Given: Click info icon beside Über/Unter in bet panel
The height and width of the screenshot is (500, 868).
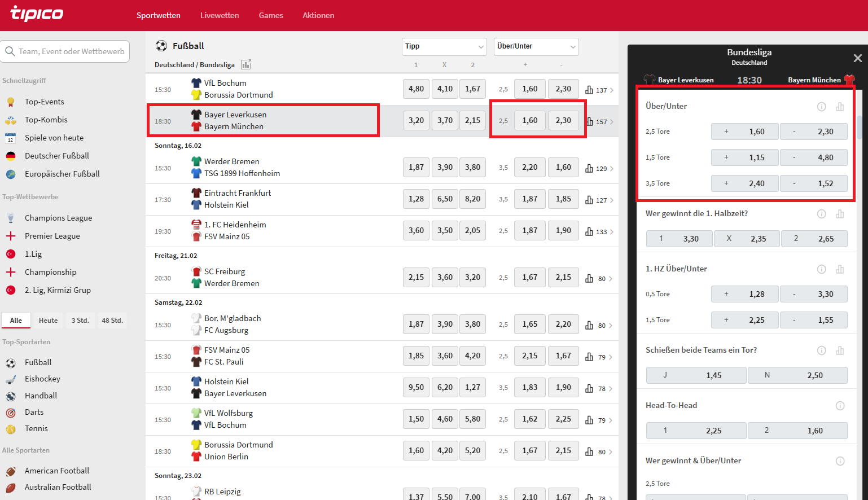Looking at the screenshot, I should tap(822, 107).
